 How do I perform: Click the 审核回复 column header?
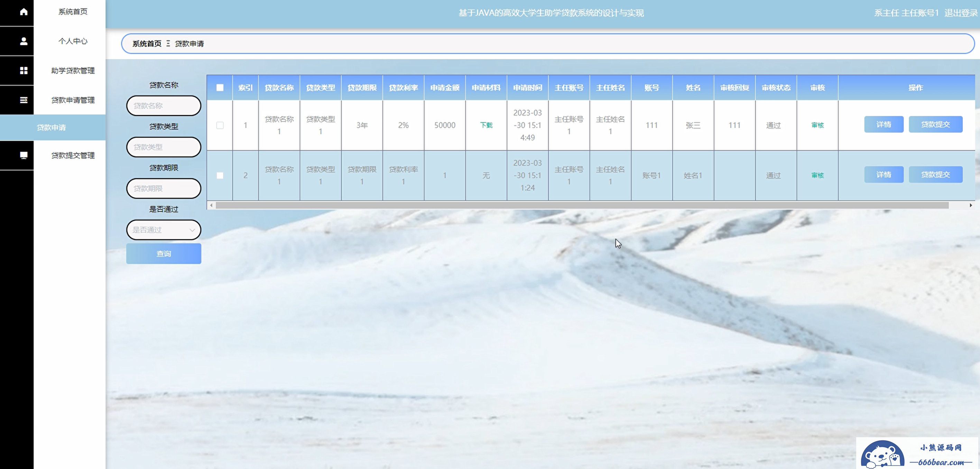pyautogui.click(x=734, y=87)
